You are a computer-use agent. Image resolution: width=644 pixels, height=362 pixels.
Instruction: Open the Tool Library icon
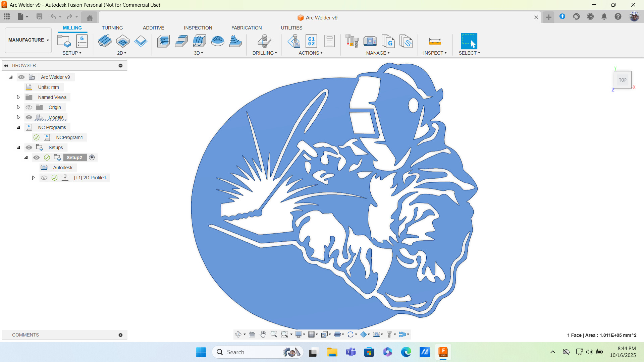point(352,41)
